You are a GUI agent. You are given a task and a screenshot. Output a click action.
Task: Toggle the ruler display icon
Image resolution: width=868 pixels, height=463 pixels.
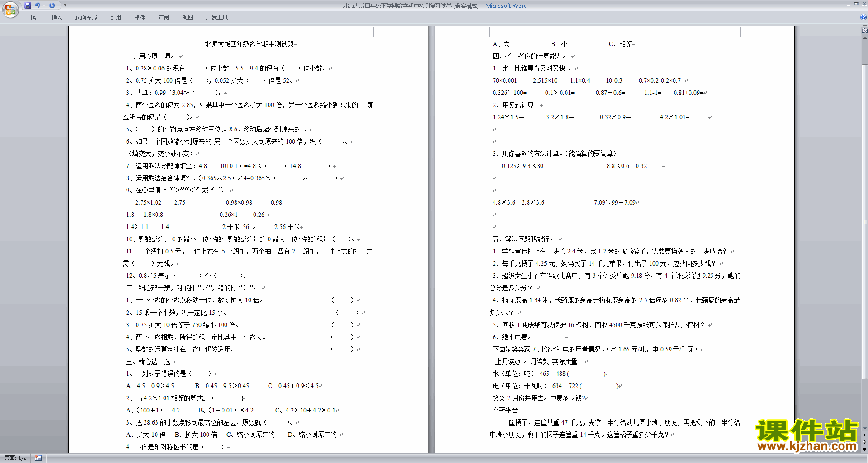(864, 31)
